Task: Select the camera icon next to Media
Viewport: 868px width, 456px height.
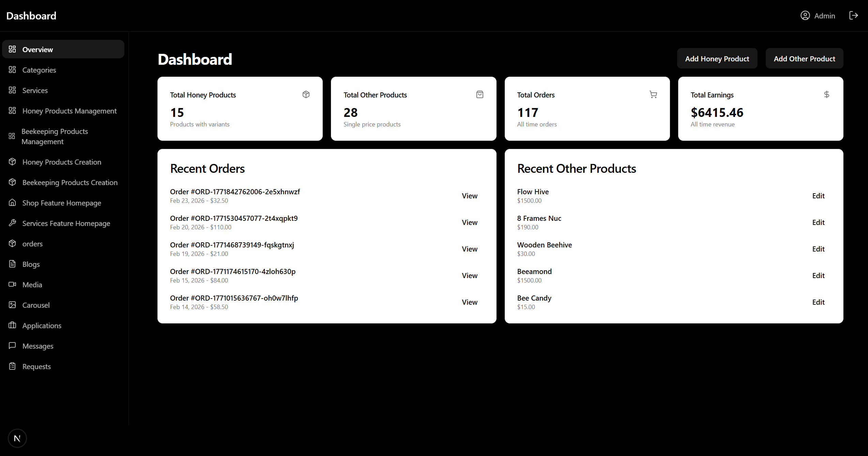Action: tap(12, 284)
